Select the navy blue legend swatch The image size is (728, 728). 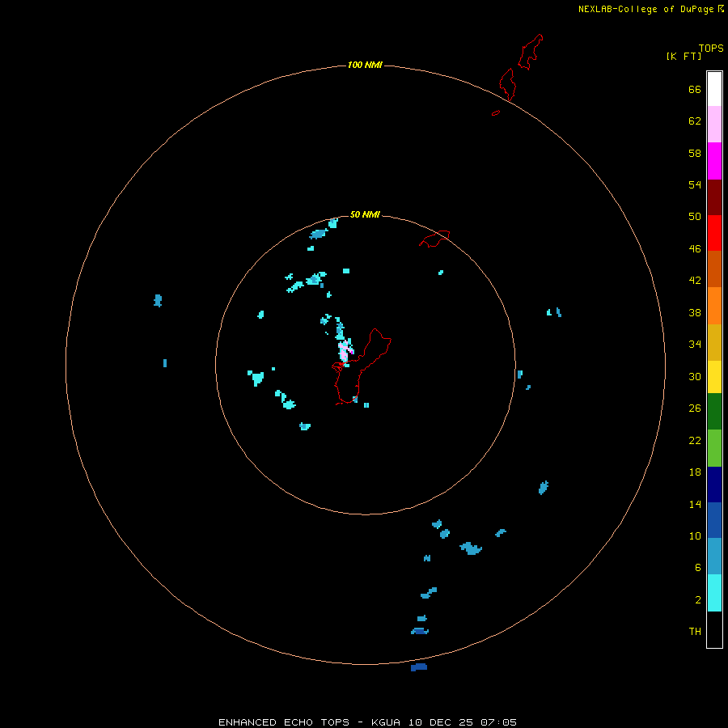pos(714,485)
